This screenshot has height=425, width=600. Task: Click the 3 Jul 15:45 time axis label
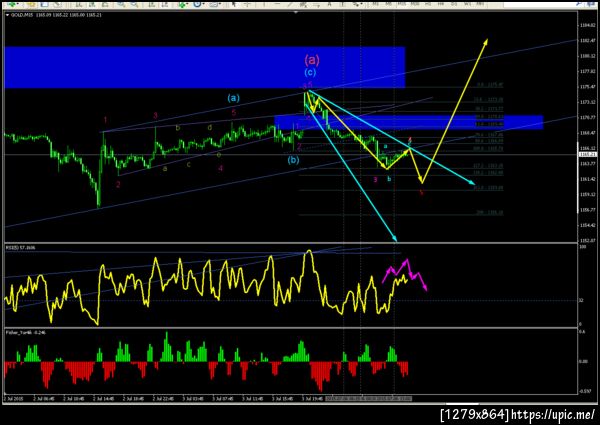click(283, 399)
